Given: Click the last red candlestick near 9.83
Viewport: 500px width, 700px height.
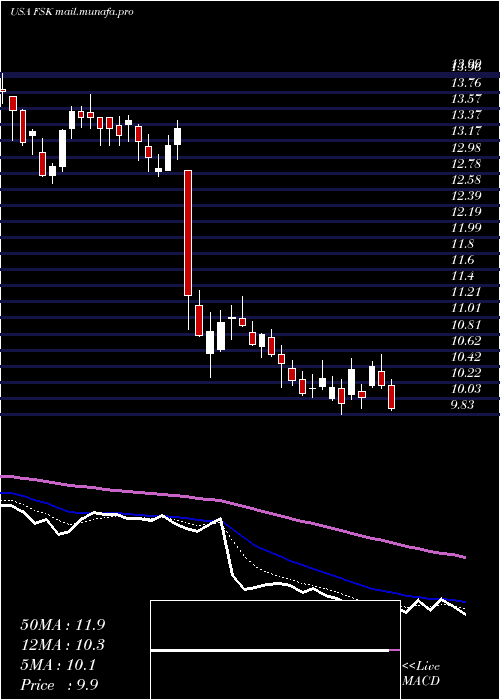Looking at the screenshot, I should click(392, 397).
